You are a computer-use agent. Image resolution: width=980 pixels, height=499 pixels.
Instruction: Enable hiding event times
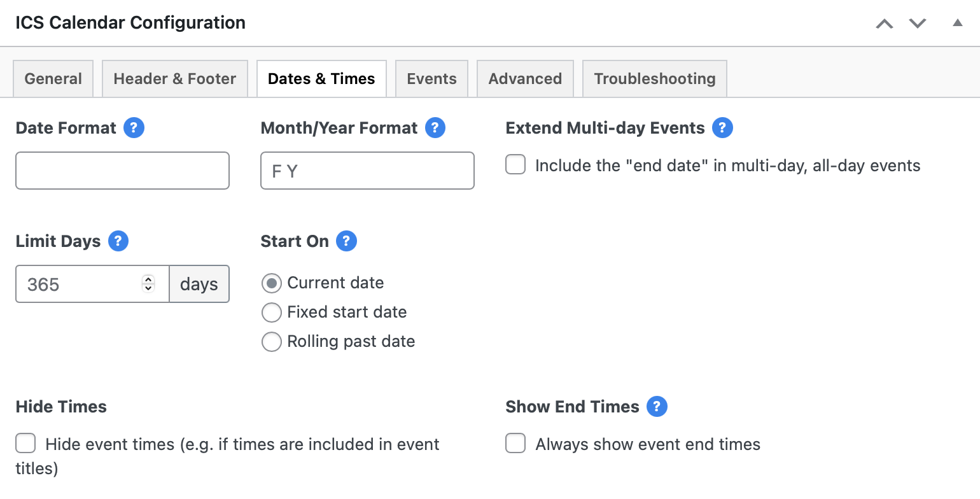25,443
